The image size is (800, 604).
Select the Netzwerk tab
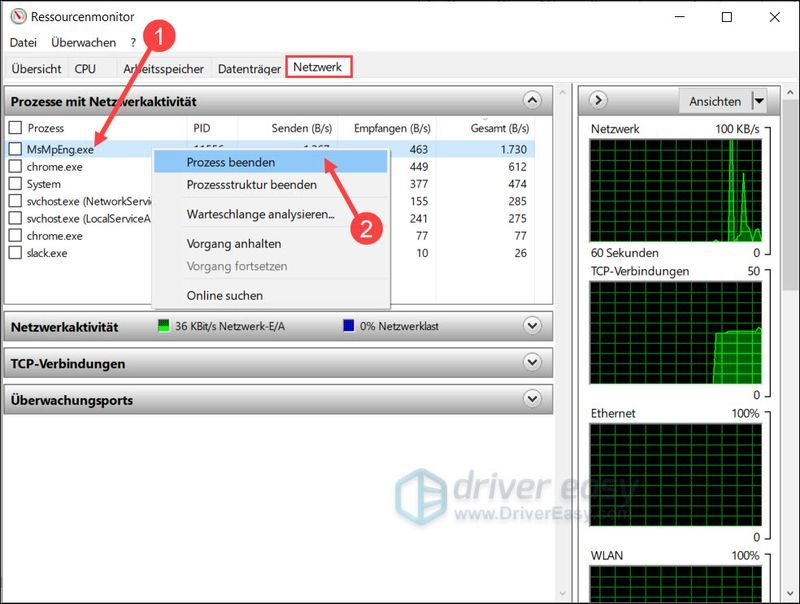[318, 67]
